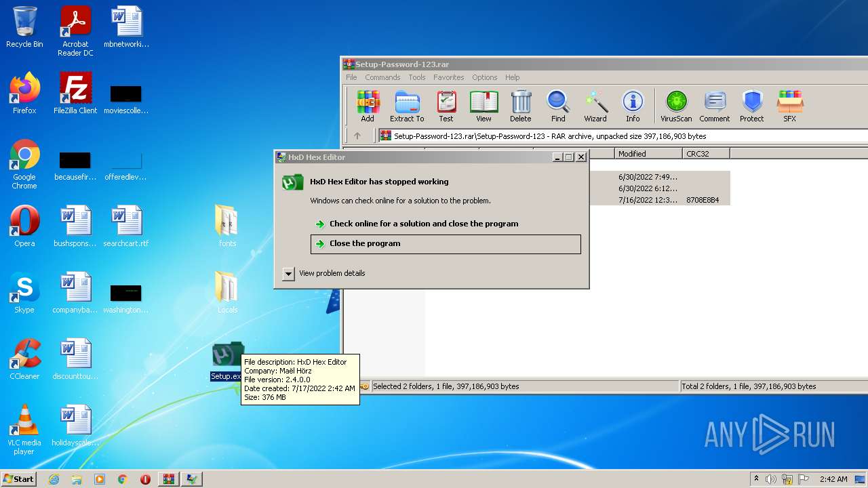868x488 pixels.
Task: Open Windows Media Player taskbar icon
Action: tap(100, 479)
